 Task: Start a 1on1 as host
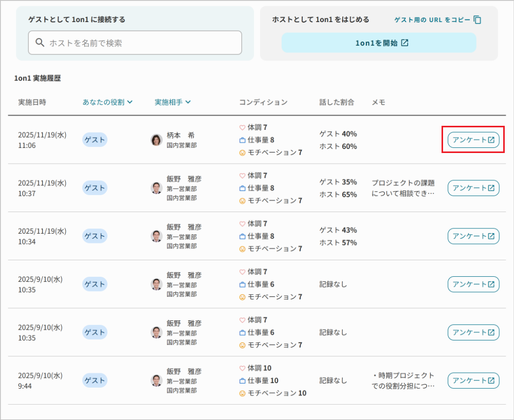tap(378, 43)
